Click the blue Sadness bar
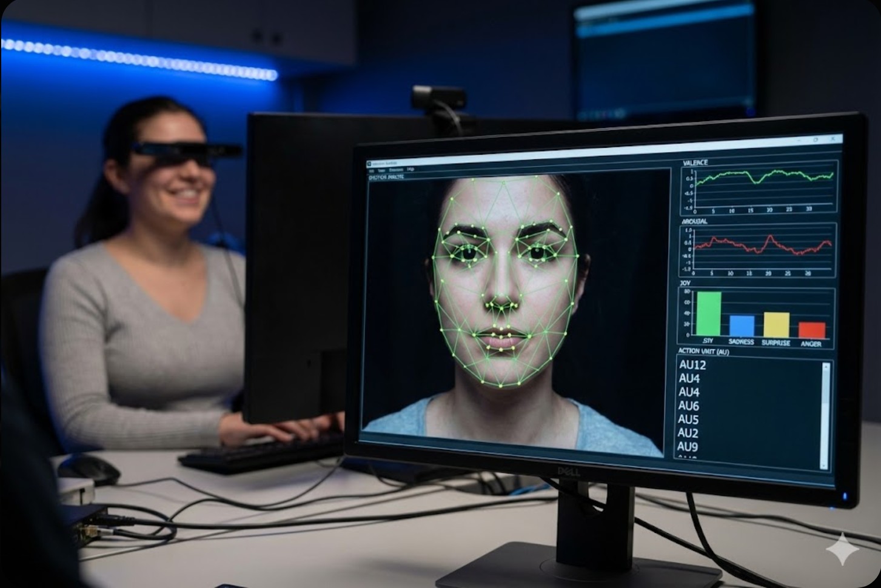Image resolution: width=881 pixels, height=588 pixels. pos(742,326)
